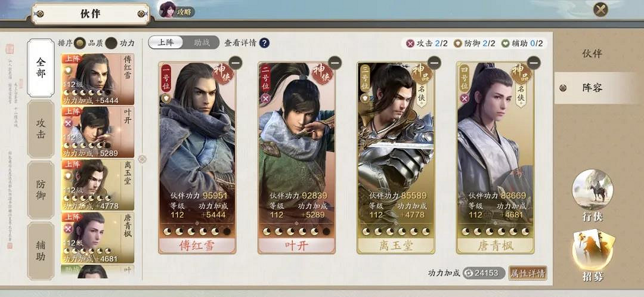Click the 属性详情 button

point(528,273)
